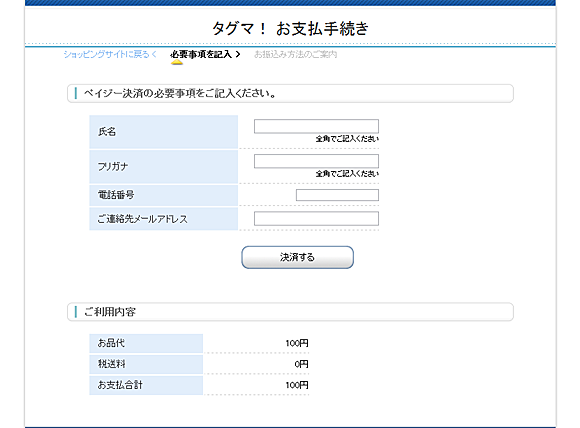Click the 0円 value in 税送料 row
580x428 pixels.
[x=301, y=364]
